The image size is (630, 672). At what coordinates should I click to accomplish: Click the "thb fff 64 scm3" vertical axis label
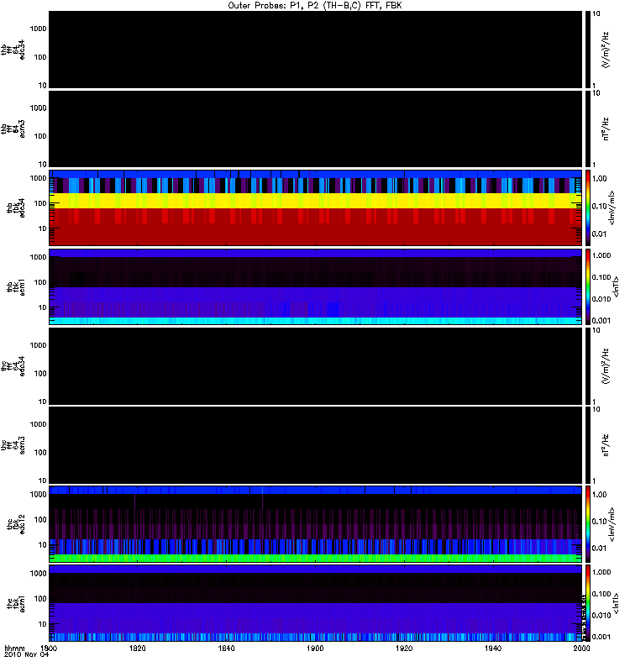coord(13,129)
